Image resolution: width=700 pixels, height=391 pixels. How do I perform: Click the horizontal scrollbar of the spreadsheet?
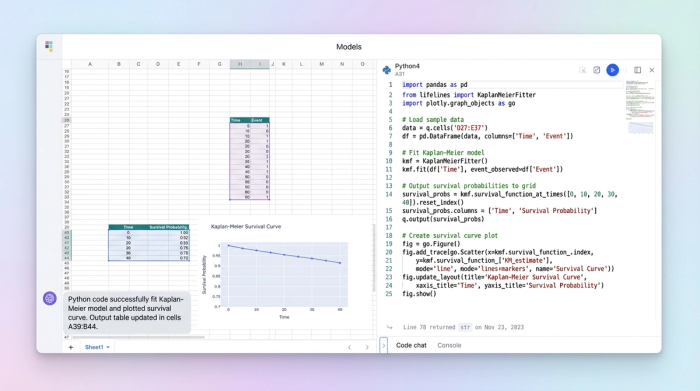138,337
